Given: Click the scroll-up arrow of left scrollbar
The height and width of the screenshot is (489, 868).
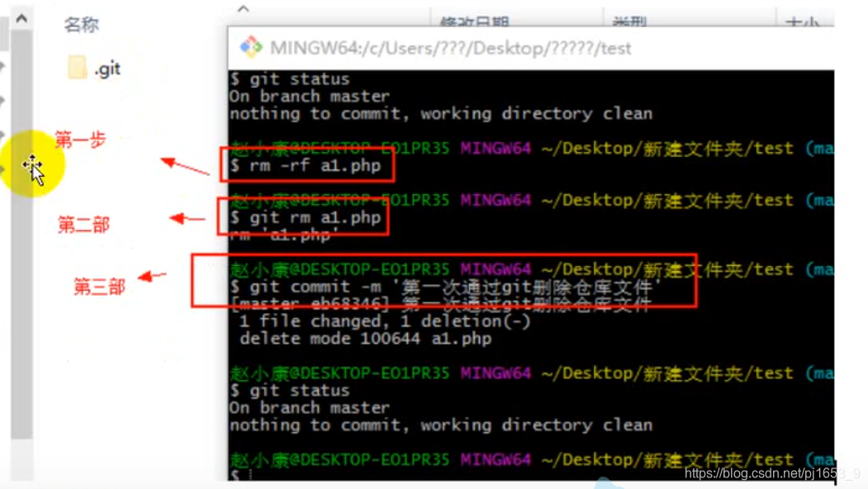Looking at the screenshot, I should [x=21, y=19].
